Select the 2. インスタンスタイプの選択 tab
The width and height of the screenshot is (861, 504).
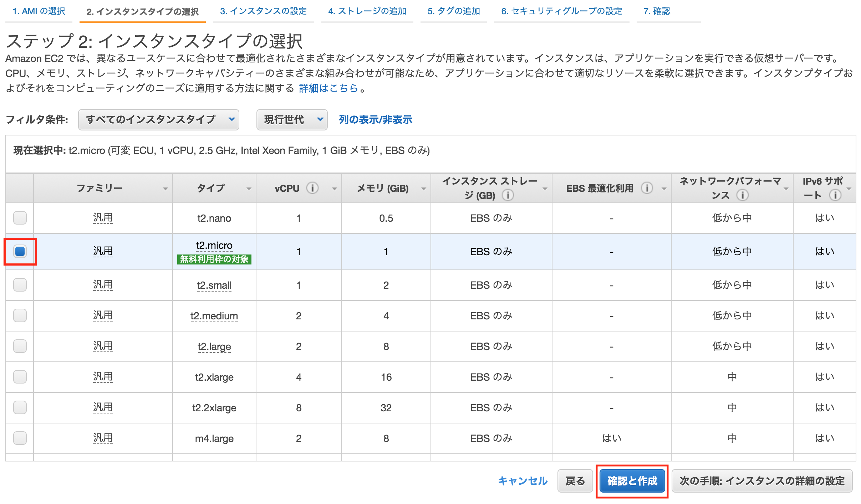pyautogui.click(x=143, y=11)
